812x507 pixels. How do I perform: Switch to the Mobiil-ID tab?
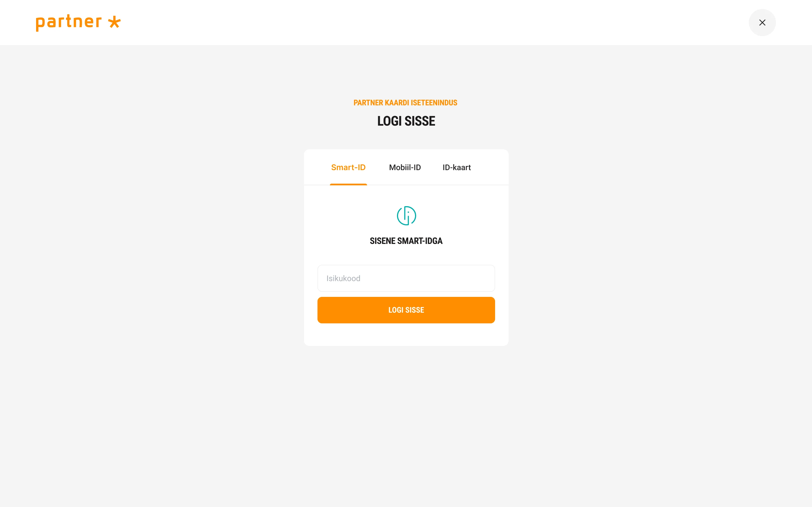click(x=405, y=167)
